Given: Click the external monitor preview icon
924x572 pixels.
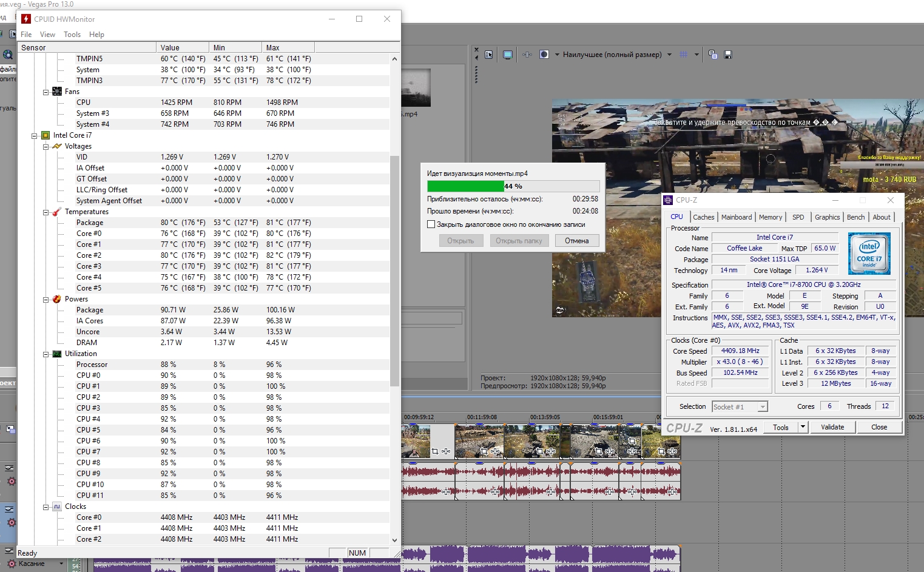Looking at the screenshot, I should point(508,55).
